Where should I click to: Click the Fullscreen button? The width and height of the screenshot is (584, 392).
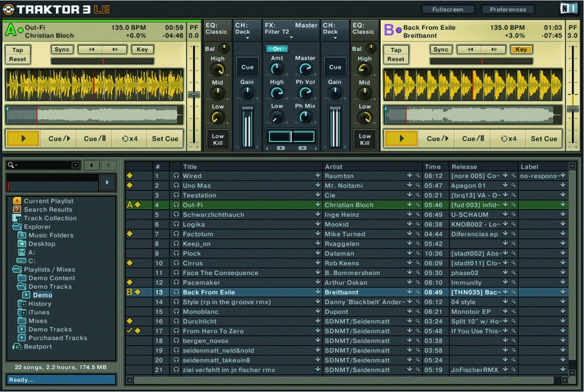pos(447,9)
